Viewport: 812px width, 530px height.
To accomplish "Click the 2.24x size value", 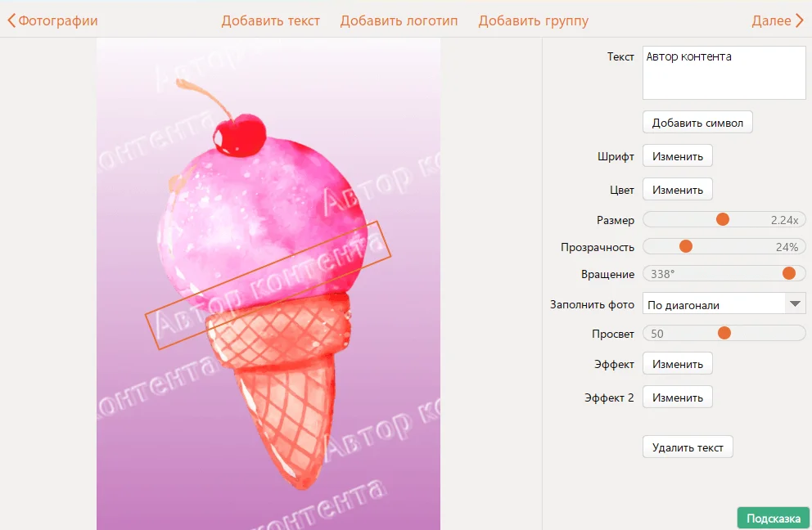I will pos(784,220).
